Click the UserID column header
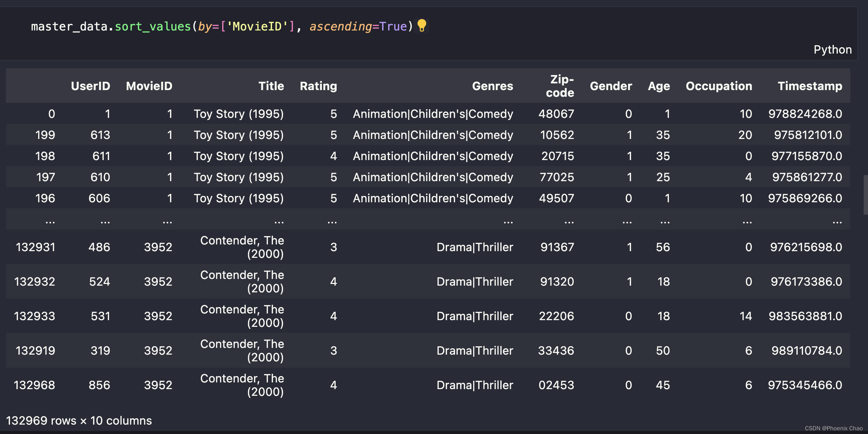 point(90,86)
